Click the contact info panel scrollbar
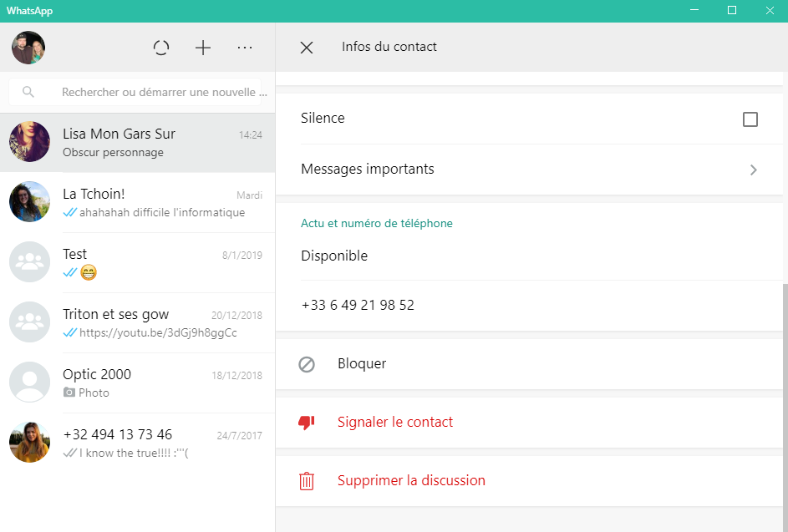788x532 pixels. (x=784, y=401)
